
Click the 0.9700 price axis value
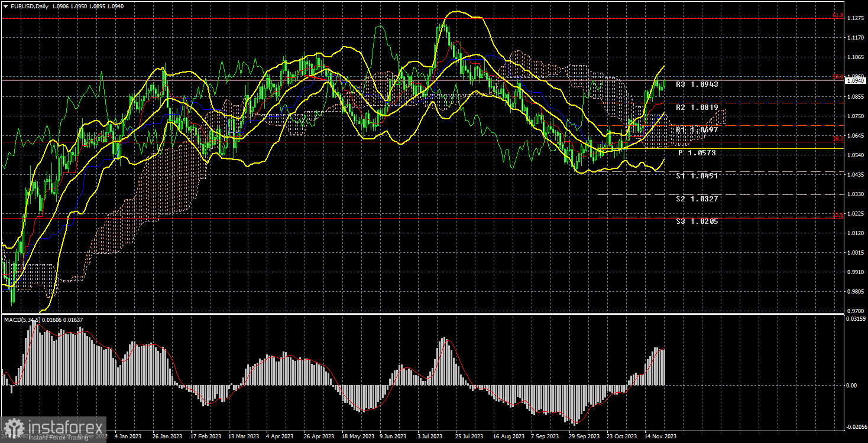(x=855, y=311)
